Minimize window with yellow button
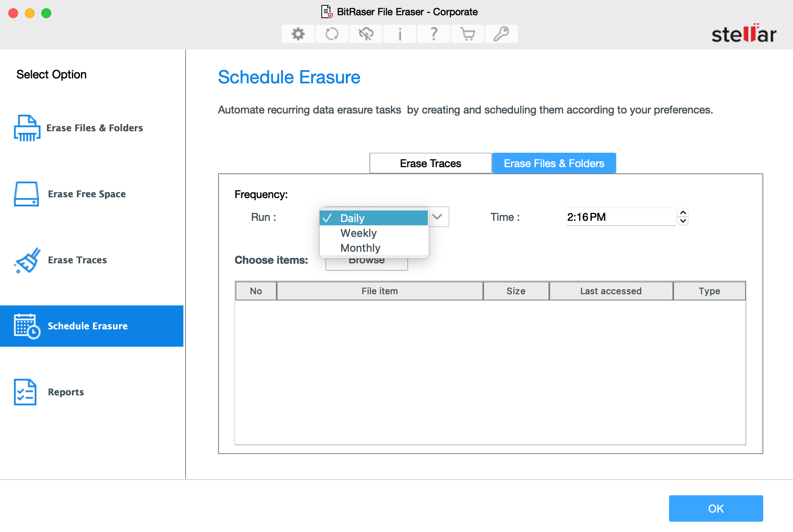793x532 pixels. click(x=30, y=13)
